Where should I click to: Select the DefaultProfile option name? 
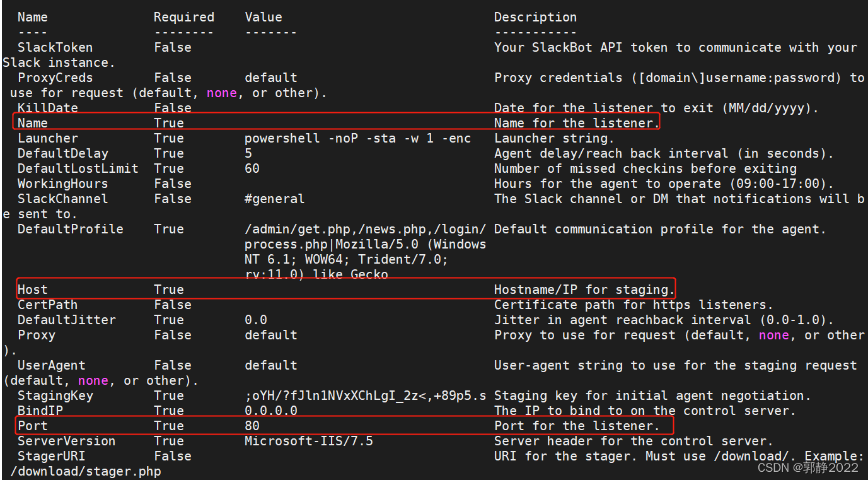[x=70, y=229]
